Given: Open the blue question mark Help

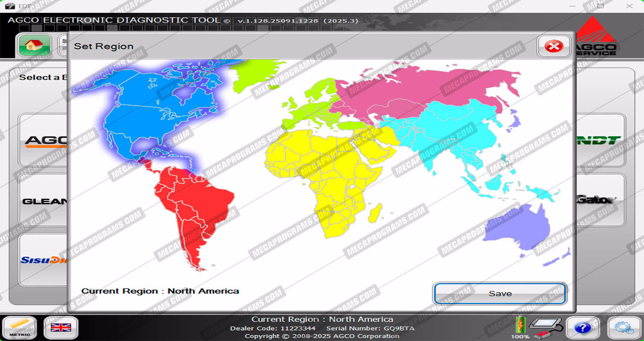Looking at the screenshot, I should (x=583, y=327).
